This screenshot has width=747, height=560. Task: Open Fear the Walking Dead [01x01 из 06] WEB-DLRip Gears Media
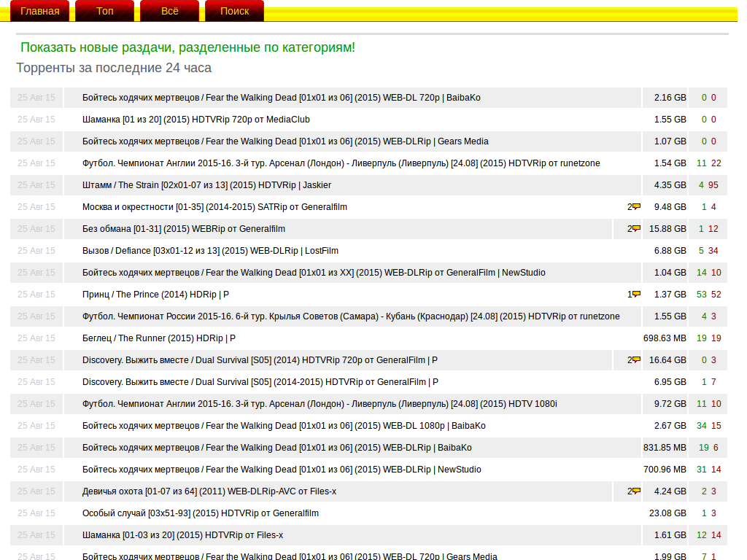285,141
